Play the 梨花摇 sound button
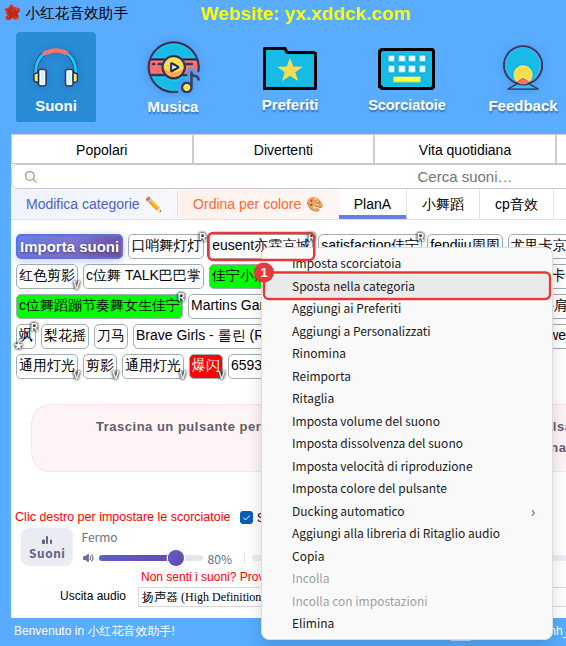This screenshot has width=566, height=646. 65,336
